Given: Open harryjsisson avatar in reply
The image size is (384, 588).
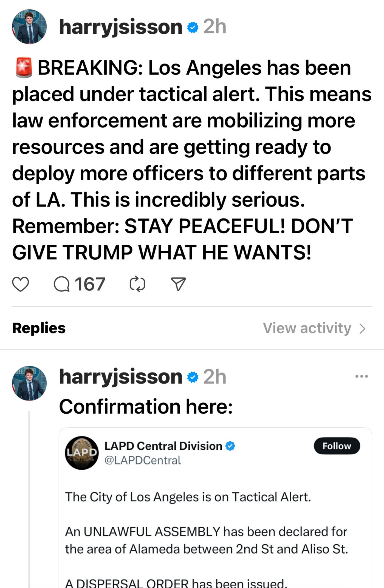Looking at the screenshot, I should (29, 383).
